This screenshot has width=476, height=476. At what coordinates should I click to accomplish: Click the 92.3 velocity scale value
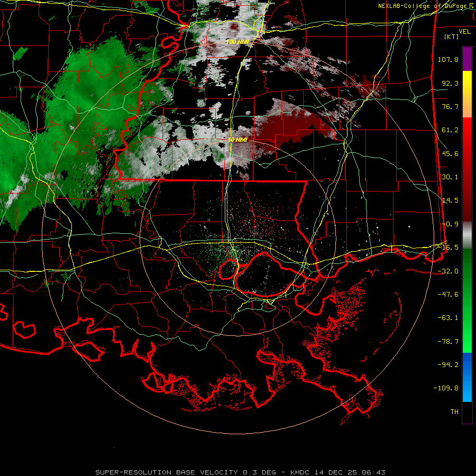450,83
